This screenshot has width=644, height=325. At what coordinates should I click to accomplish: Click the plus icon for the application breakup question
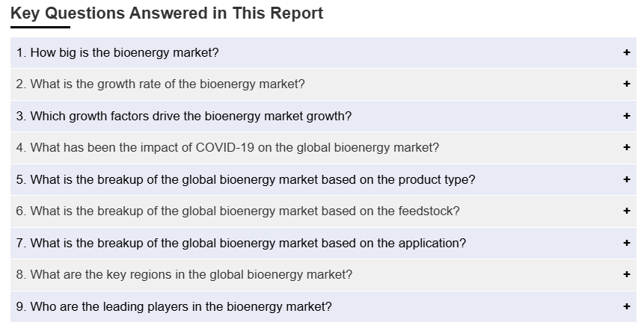coord(627,243)
